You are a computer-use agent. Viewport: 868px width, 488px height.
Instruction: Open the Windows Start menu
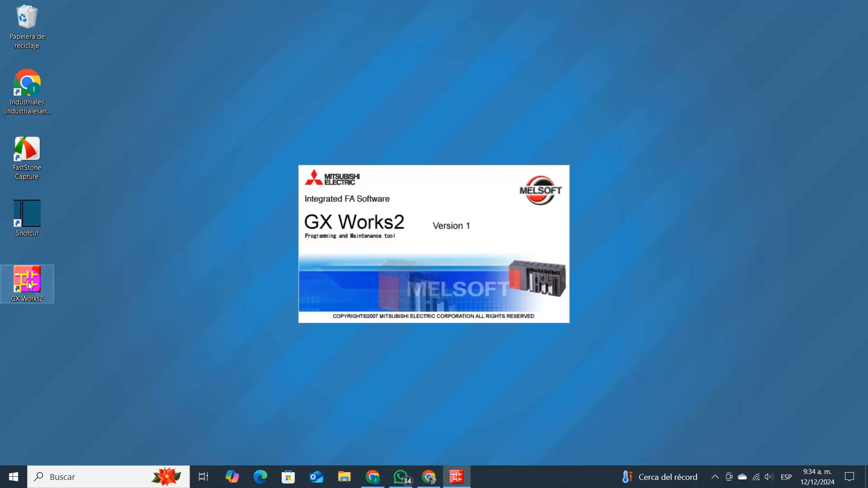(x=14, y=477)
